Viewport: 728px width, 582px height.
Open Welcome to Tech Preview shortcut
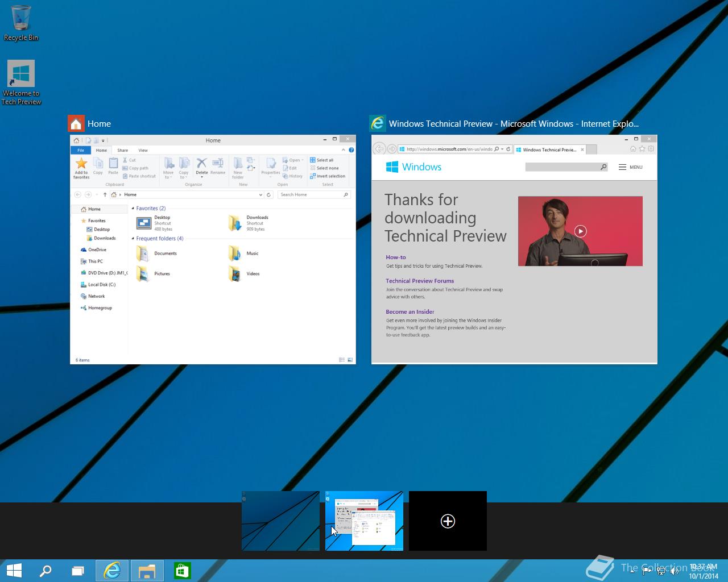21,82
